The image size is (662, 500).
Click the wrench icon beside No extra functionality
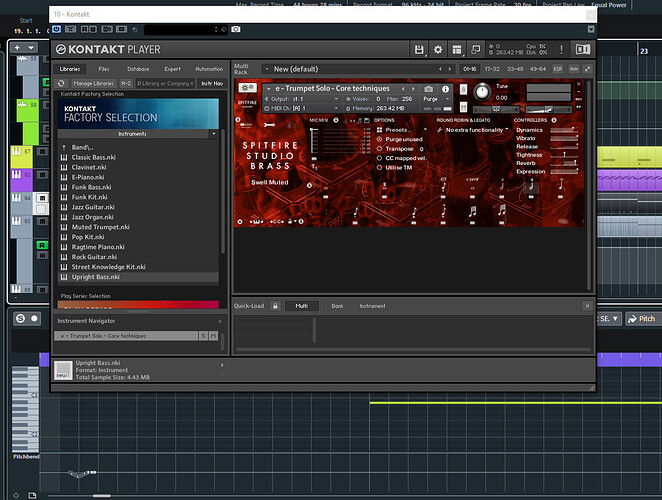(x=440, y=130)
